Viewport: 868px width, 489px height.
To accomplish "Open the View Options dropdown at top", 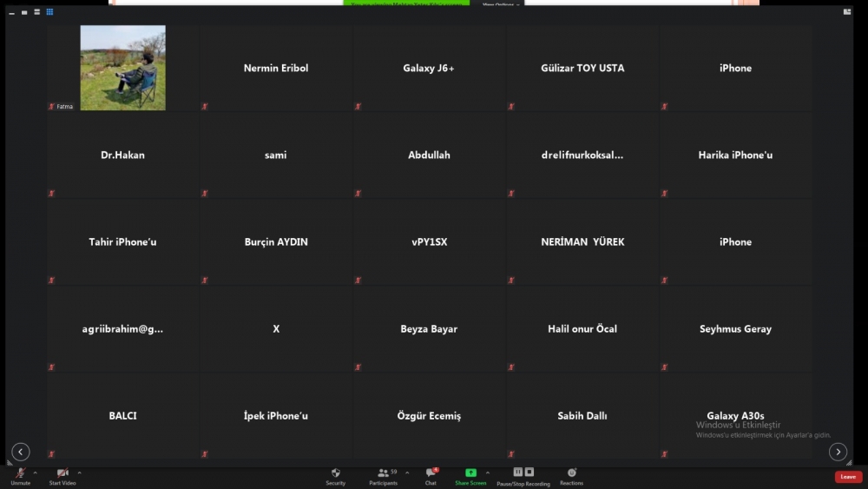I will (x=501, y=3).
